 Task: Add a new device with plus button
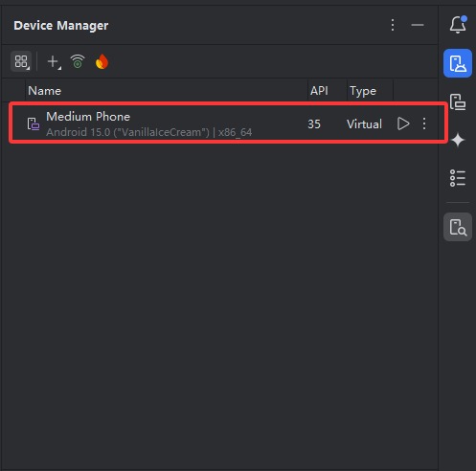click(54, 61)
